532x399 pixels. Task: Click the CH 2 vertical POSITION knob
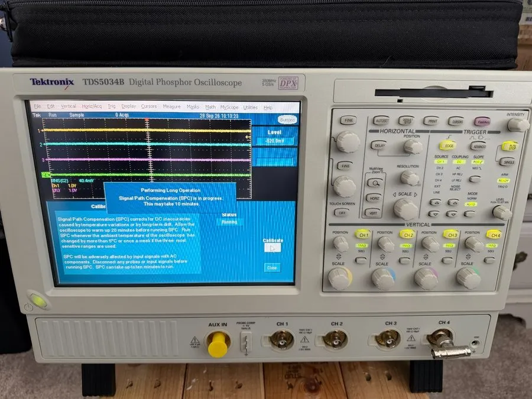coord(386,244)
